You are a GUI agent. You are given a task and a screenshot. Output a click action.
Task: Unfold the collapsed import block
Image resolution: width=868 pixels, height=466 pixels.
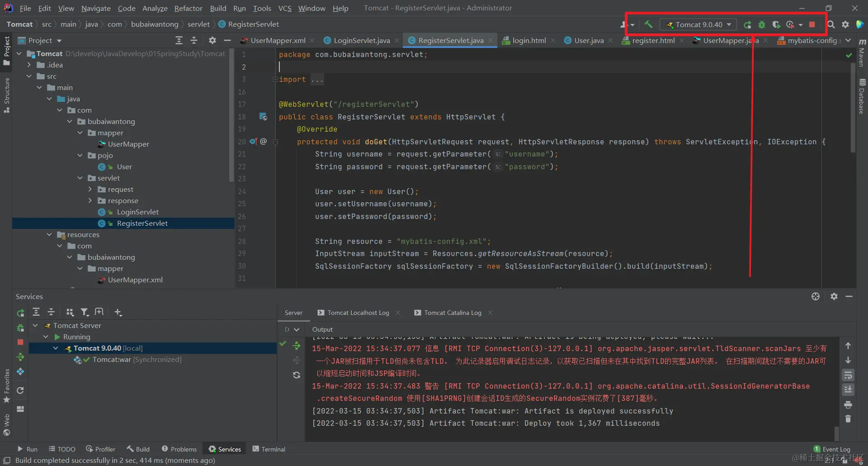click(x=275, y=80)
